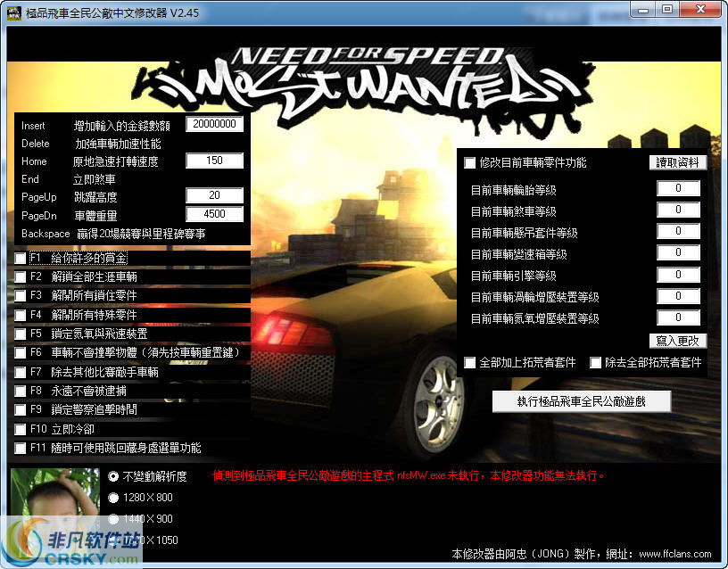Check 除去全部拓荒者套件 option
The height and width of the screenshot is (569, 728).
pos(596,363)
